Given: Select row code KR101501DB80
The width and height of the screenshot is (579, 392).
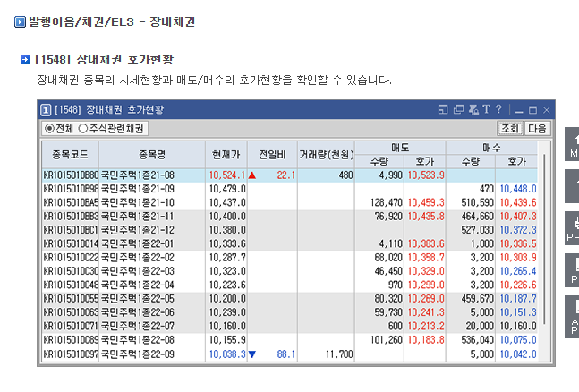Looking at the screenshot, I should point(71,175).
